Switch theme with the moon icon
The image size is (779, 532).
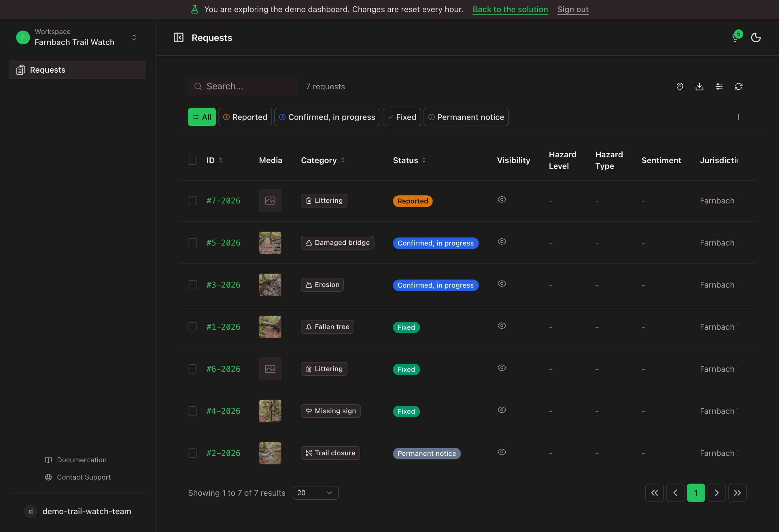(756, 37)
